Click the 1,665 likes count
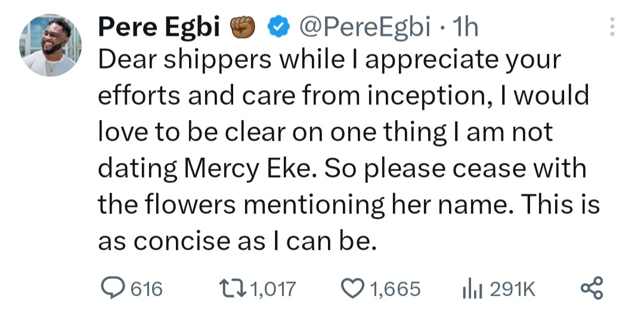644x317 pixels. (x=395, y=290)
